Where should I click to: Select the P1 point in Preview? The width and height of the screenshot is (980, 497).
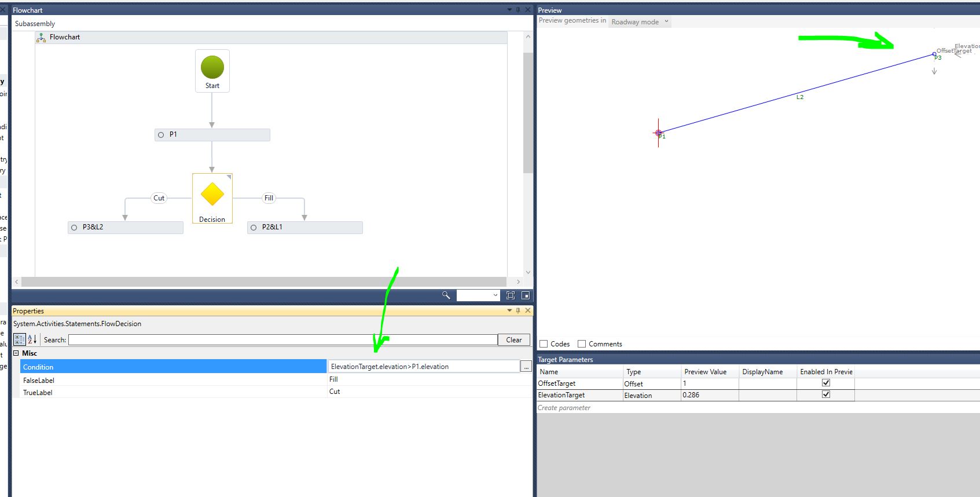click(658, 133)
